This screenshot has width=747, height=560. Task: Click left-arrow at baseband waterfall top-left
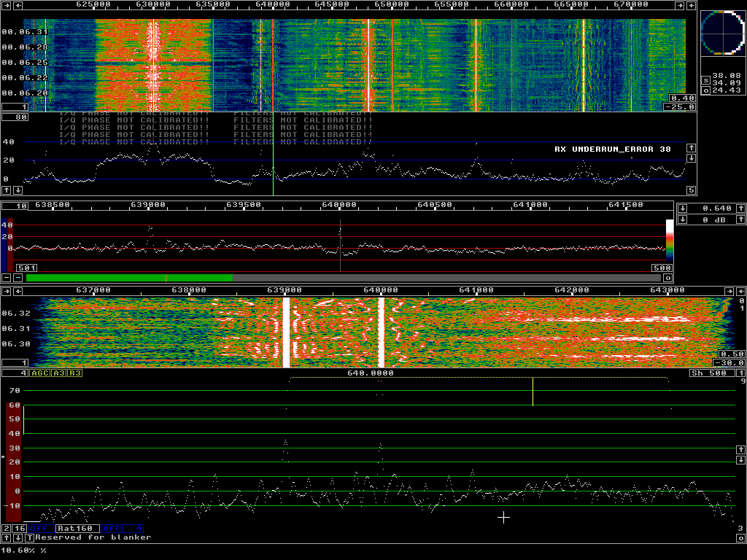[x=18, y=291]
